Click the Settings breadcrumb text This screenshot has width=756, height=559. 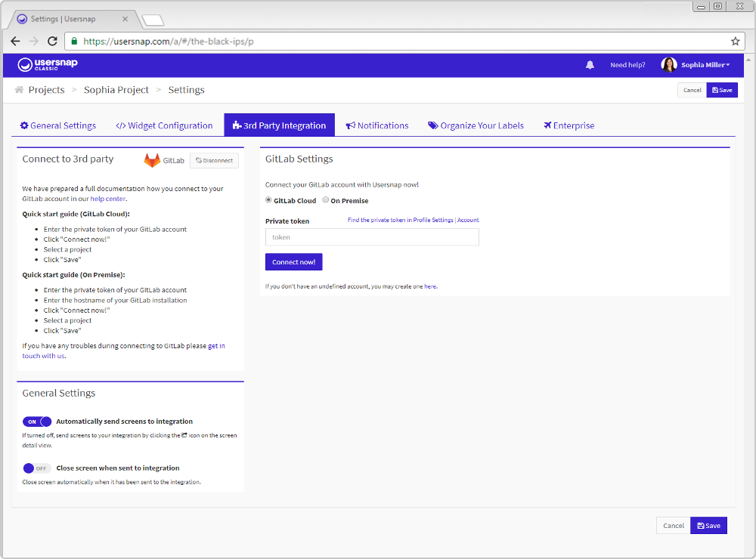(x=186, y=90)
